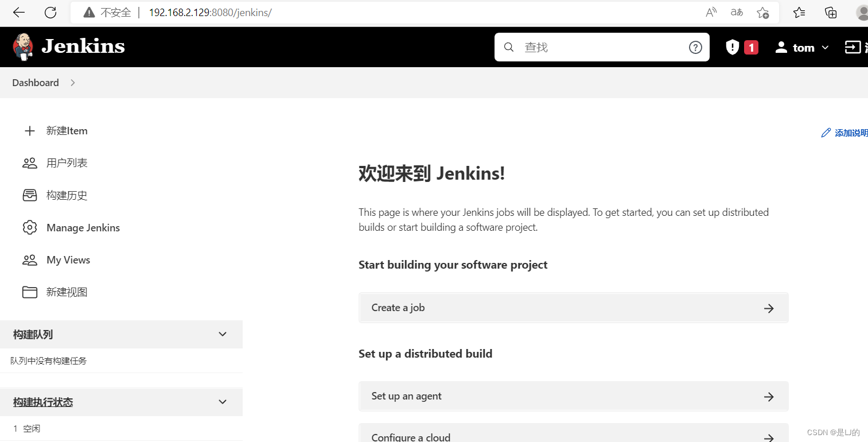The height and width of the screenshot is (442, 868).
Task: Click the My Views people icon
Action: (30, 260)
